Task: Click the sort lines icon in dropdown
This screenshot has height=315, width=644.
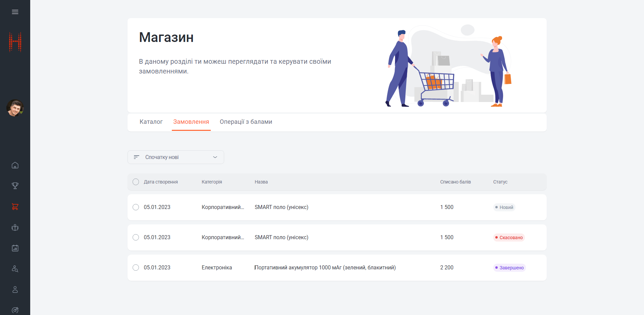Action: (136, 157)
